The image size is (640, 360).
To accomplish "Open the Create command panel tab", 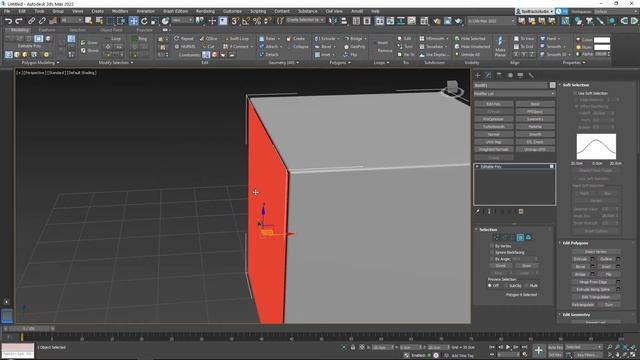I will [x=478, y=76].
